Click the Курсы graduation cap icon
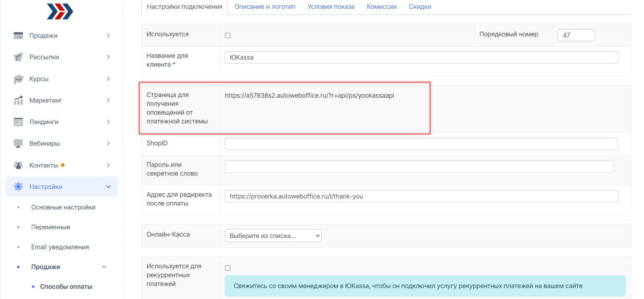 click(18, 79)
